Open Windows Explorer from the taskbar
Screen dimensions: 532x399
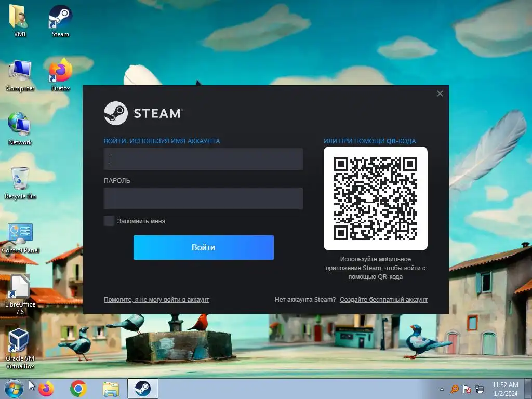[111, 389]
